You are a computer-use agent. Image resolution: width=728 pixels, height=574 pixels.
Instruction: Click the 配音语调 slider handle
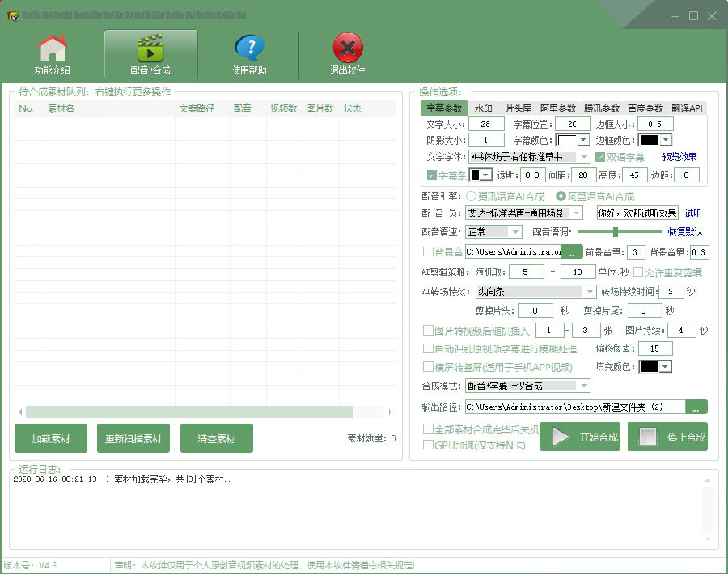(x=616, y=231)
